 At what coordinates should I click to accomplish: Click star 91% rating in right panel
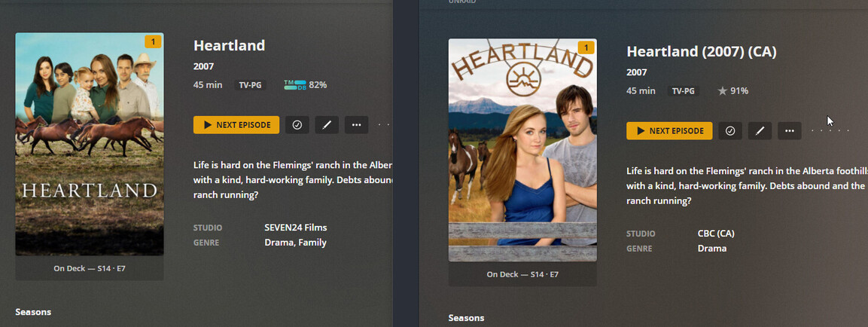(x=732, y=91)
